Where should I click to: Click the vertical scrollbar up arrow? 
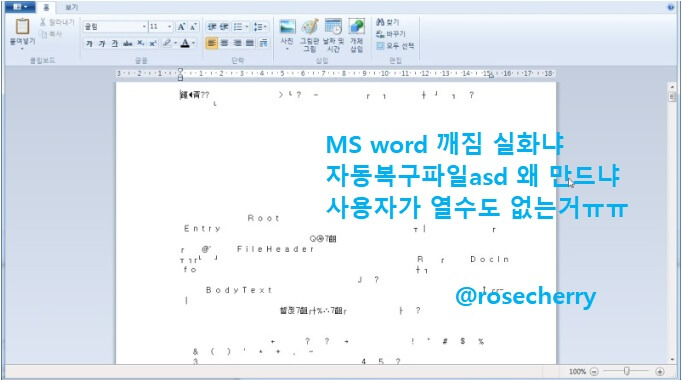pos(672,87)
